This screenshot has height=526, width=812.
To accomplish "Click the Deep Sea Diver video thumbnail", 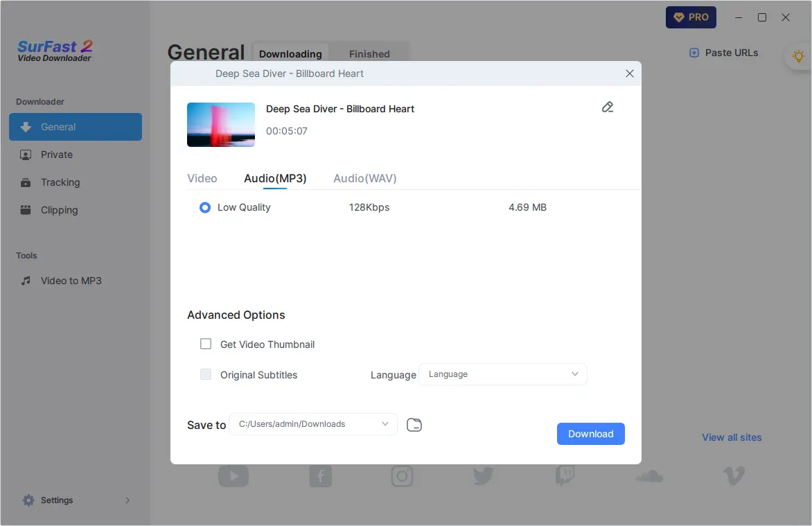I will [x=221, y=124].
